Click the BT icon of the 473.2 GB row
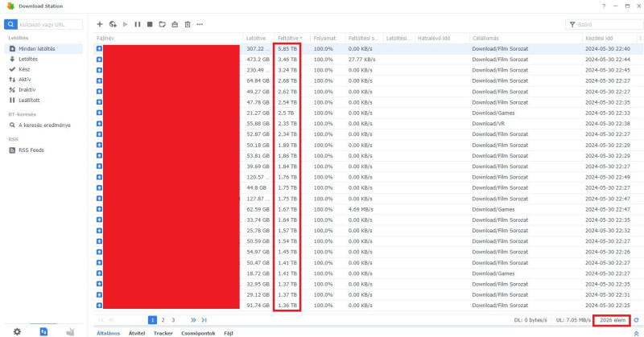 pos(99,59)
